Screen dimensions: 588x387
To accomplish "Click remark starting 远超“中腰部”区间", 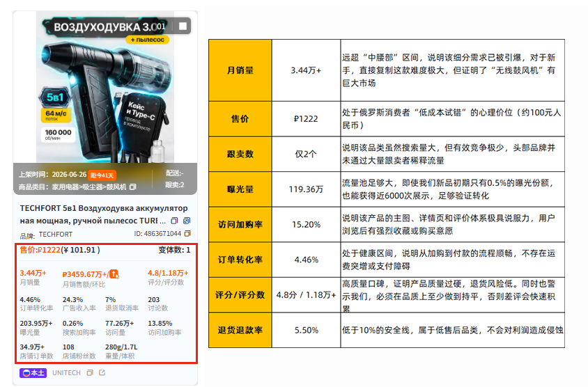I will coord(449,70).
